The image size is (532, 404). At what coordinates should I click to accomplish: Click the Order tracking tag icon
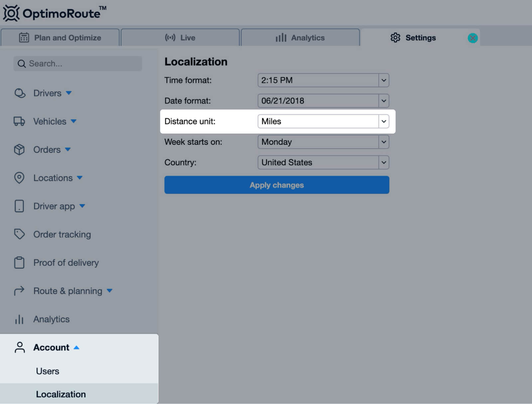click(x=19, y=234)
